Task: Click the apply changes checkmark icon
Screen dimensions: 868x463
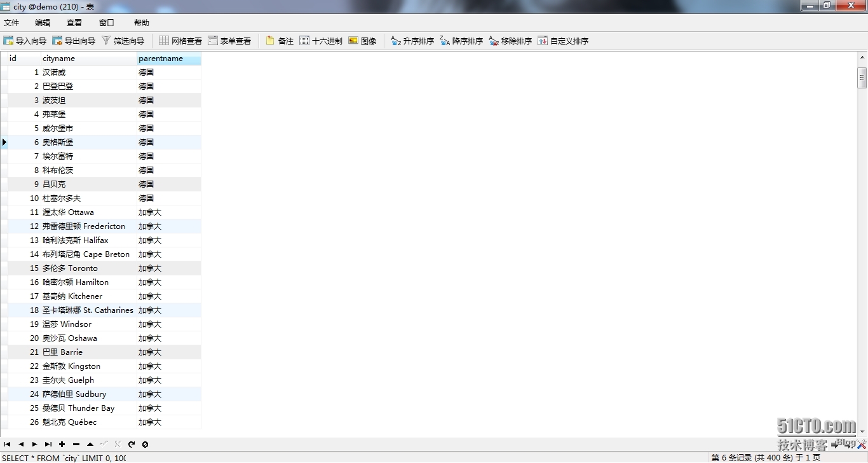Action: click(104, 445)
